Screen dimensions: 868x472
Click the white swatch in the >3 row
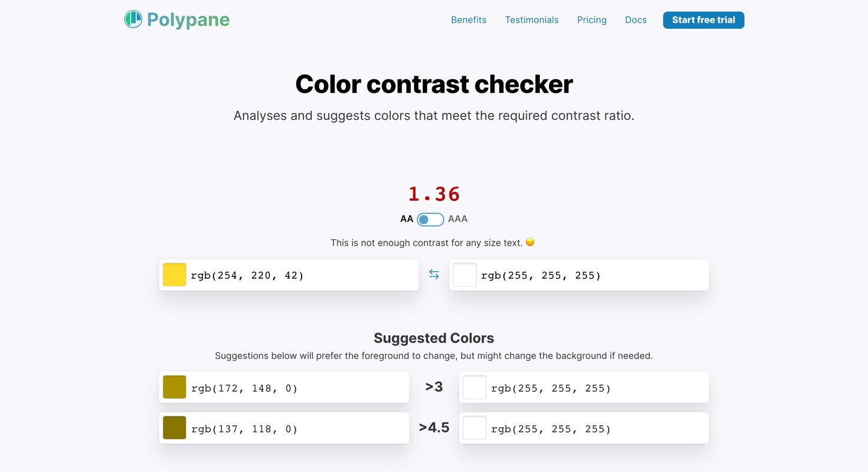[x=475, y=388]
